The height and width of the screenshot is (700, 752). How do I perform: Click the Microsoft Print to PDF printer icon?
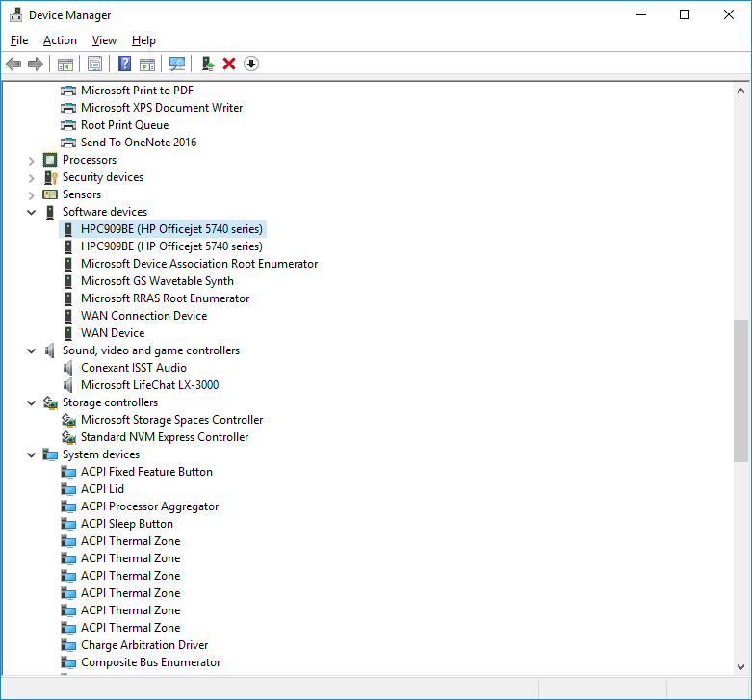(x=68, y=91)
